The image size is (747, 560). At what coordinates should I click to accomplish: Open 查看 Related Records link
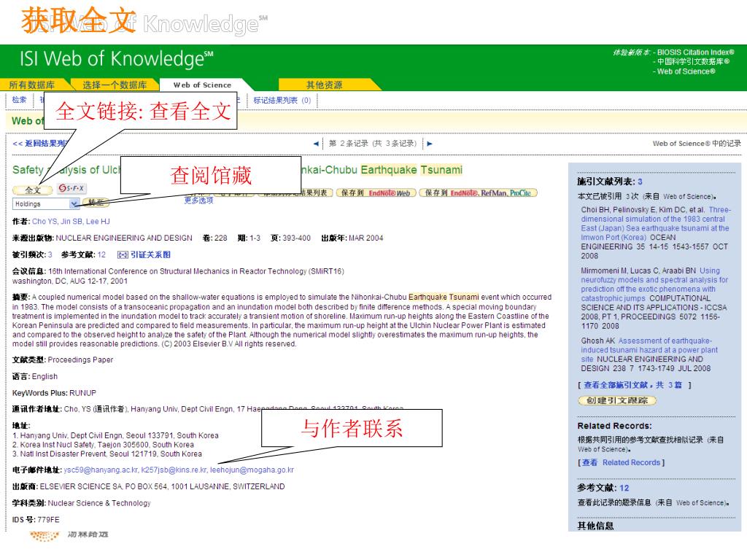pos(622,462)
